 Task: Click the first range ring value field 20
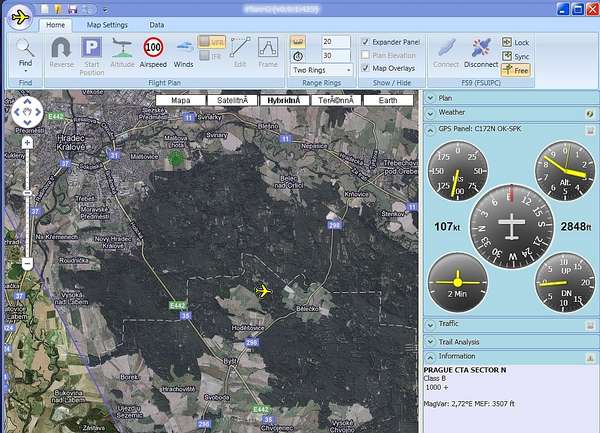pos(336,42)
